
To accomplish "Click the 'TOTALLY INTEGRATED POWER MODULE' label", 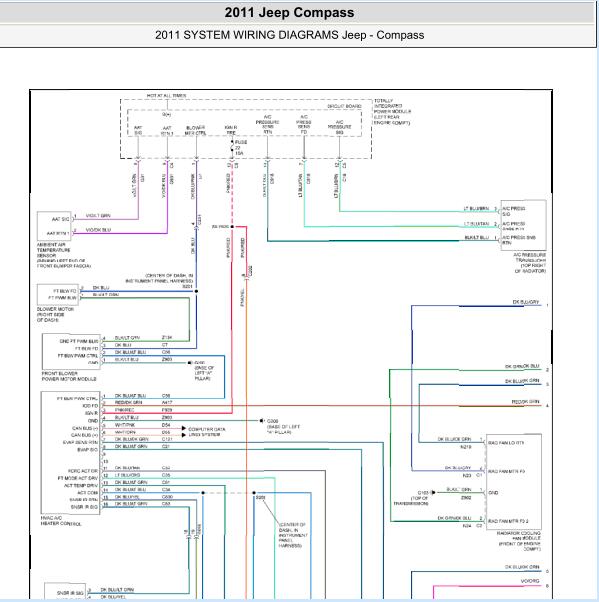I will coord(392,112).
